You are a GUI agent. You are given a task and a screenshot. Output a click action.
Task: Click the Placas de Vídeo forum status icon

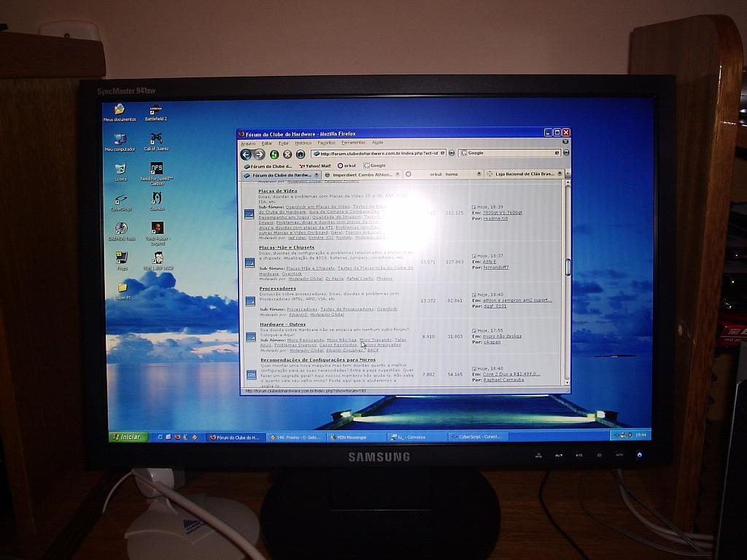[x=249, y=214]
